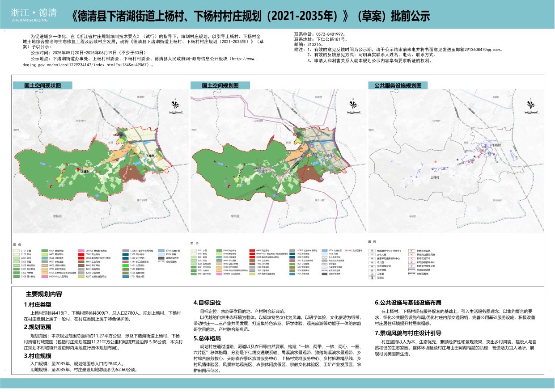The image size is (555, 392).
Task: Click the 1704 light blue swatch in the 规划图 legend
Action: (324, 250)
